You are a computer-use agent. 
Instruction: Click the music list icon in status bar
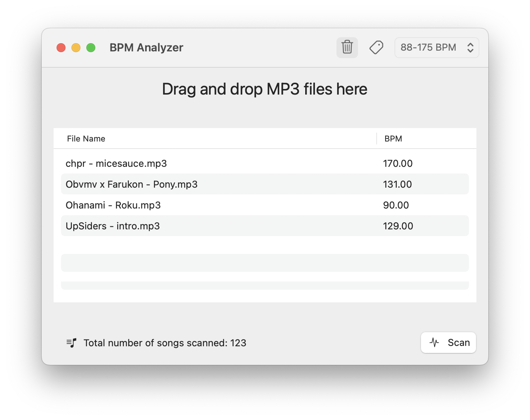[x=71, y=343]
